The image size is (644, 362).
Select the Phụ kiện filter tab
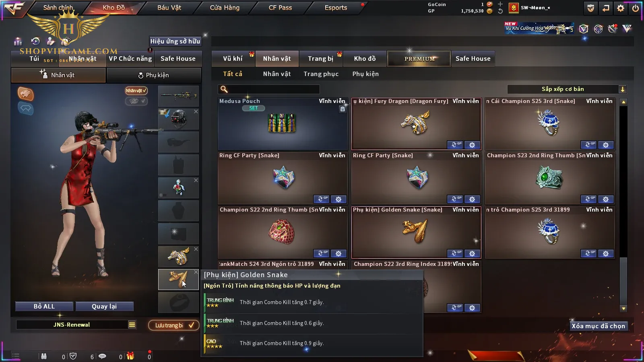pos(365,74)
